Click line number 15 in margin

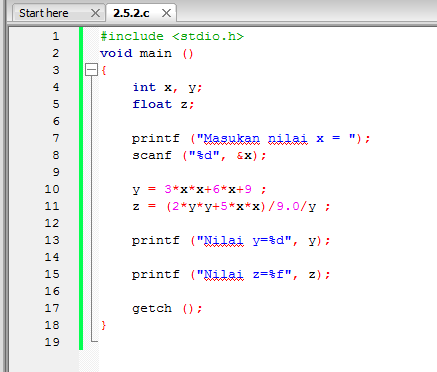pyautogui.click(x=52, y=274)
